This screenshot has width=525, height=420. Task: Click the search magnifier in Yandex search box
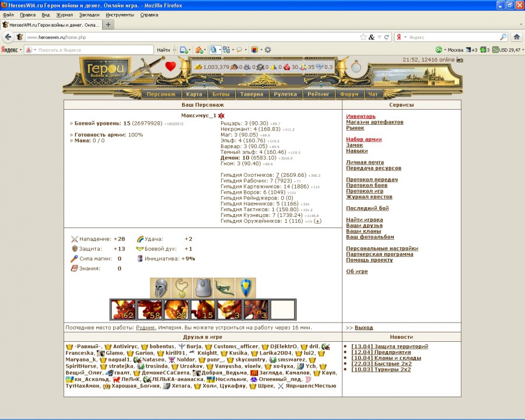tap(503, 37)
